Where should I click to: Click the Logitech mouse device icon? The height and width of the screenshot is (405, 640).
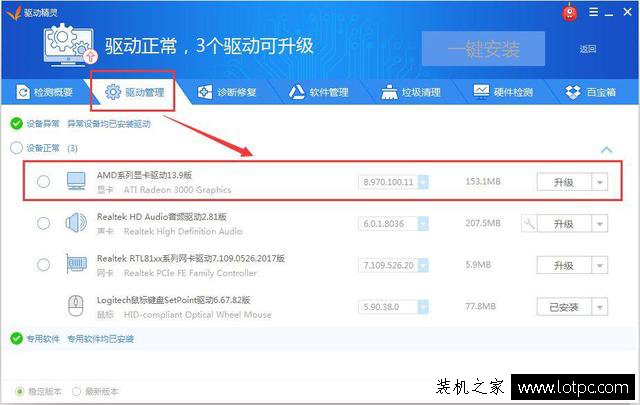[76, 306]
